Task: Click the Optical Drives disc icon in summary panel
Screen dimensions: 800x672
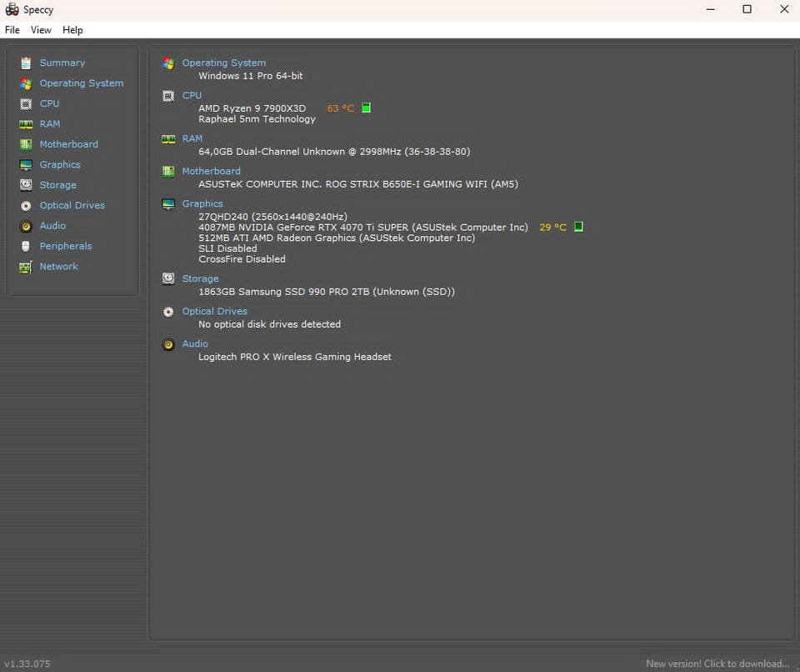Action: 168,312
